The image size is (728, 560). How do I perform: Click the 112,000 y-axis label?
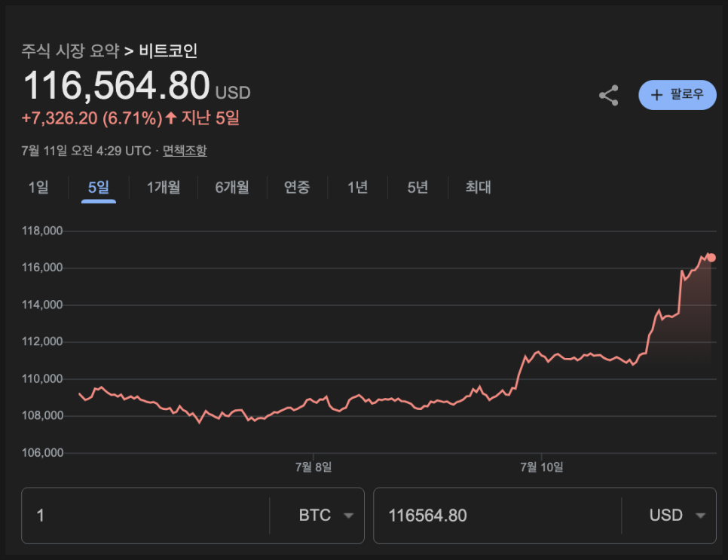pos(42,341)
